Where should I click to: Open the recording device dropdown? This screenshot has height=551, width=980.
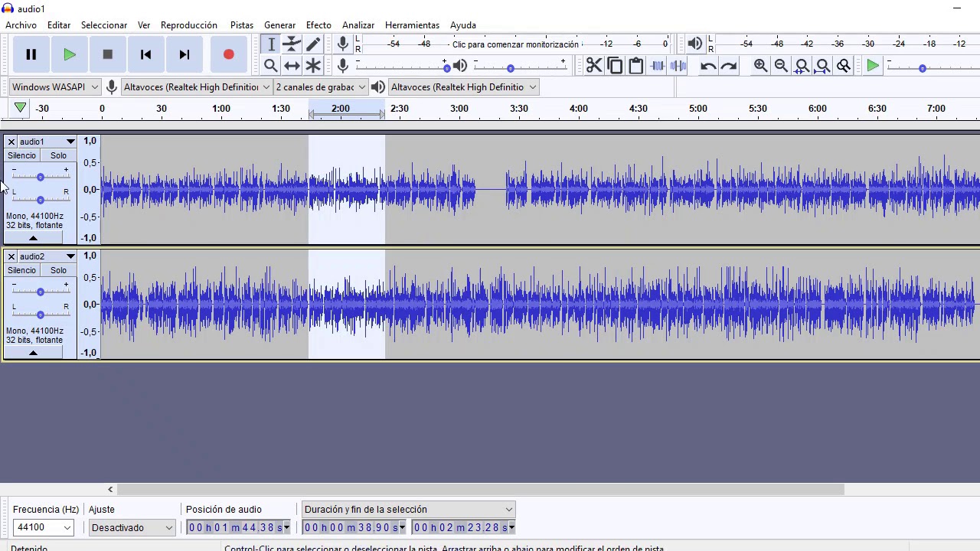click(197, 87)
